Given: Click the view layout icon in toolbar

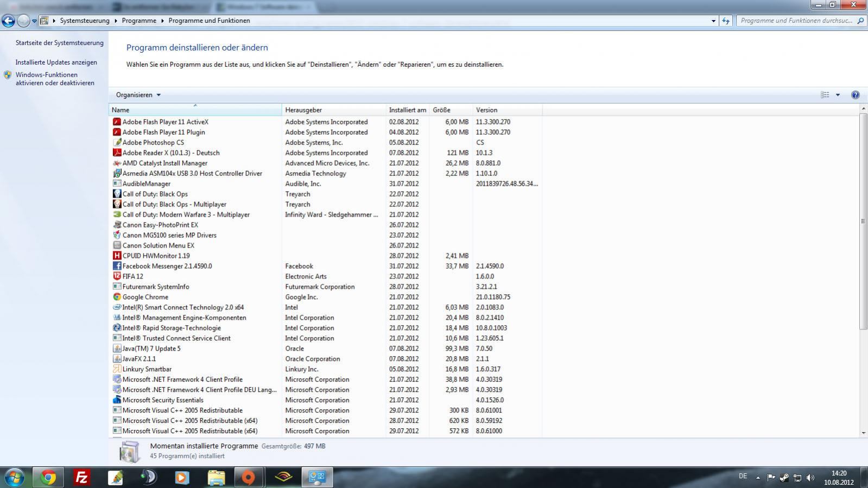Looking at the screenshot, I should pos(825,95).
